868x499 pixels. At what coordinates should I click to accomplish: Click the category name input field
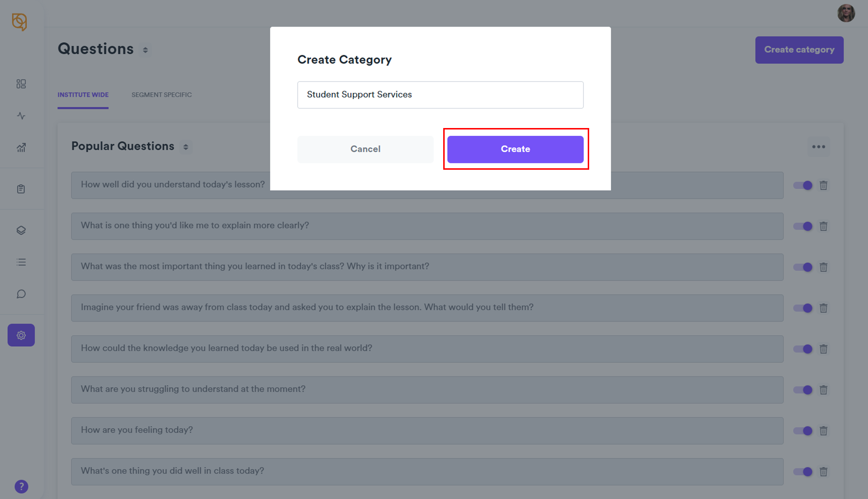tap(440, 95)
